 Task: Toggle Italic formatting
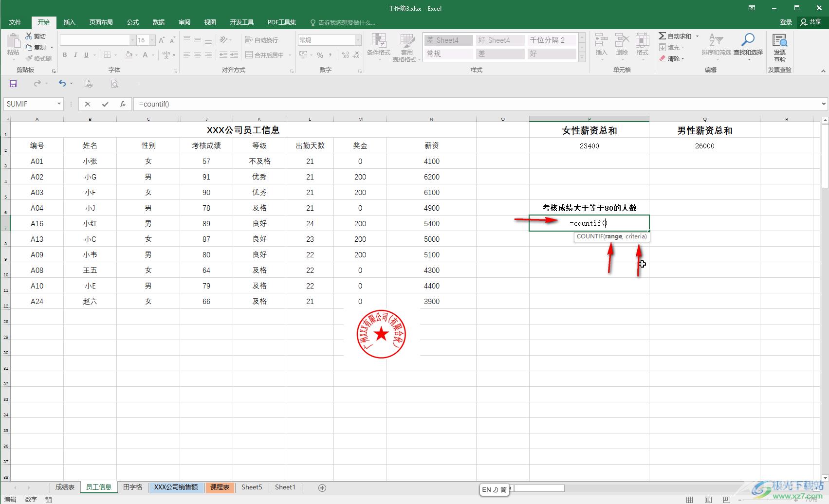point(75,55)
